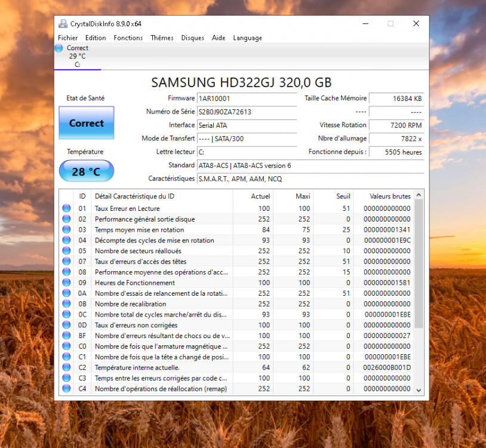This screenshot has width=486, height=448.
Task: Click the SMART list vertical scrollbar thumb
Action: click(x=419, y=263)
